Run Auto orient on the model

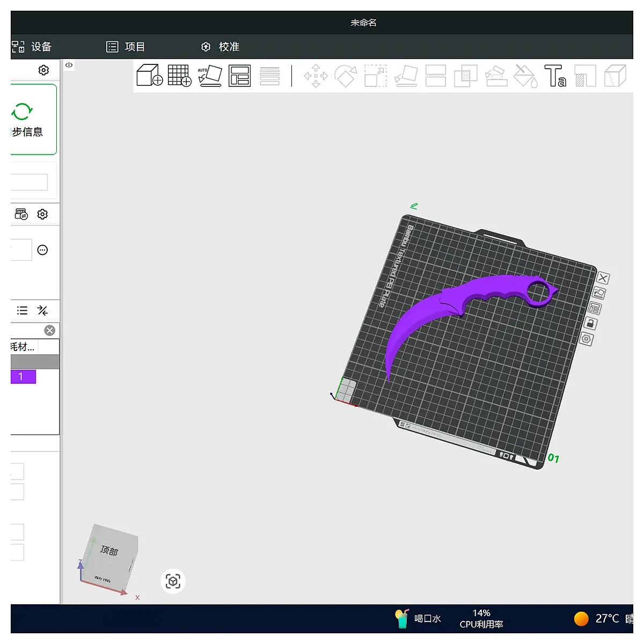tap(210, 76)
